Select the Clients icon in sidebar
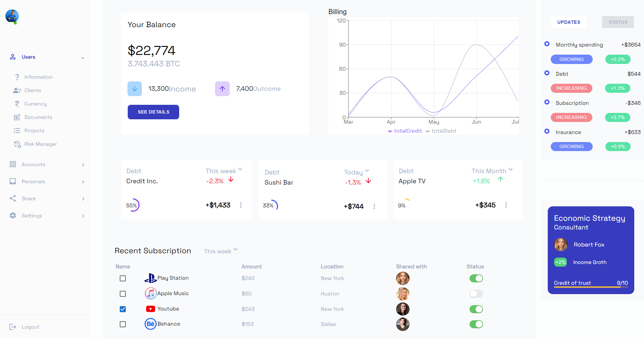644x339 pixels. pos(16,90)
